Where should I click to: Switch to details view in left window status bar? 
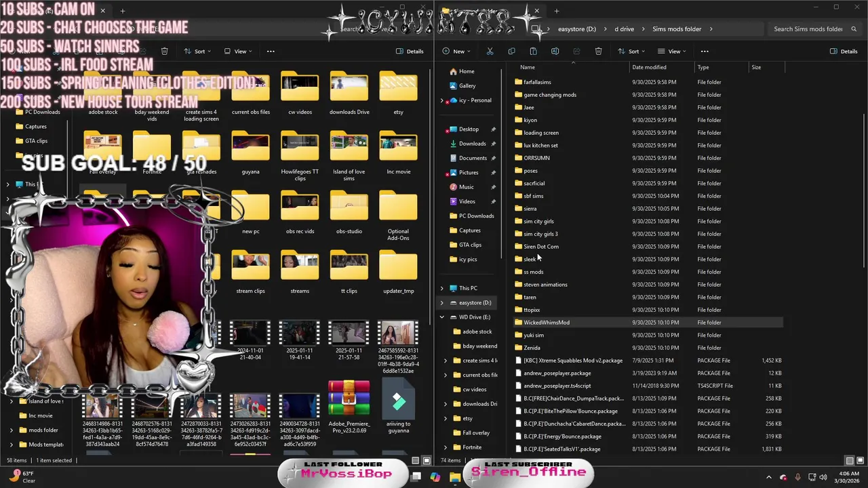[415, 460]
